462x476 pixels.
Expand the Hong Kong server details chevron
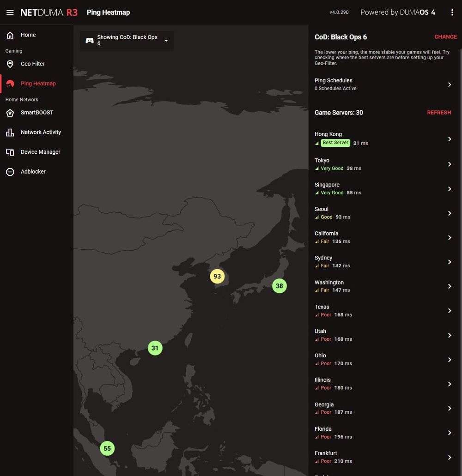449,139
